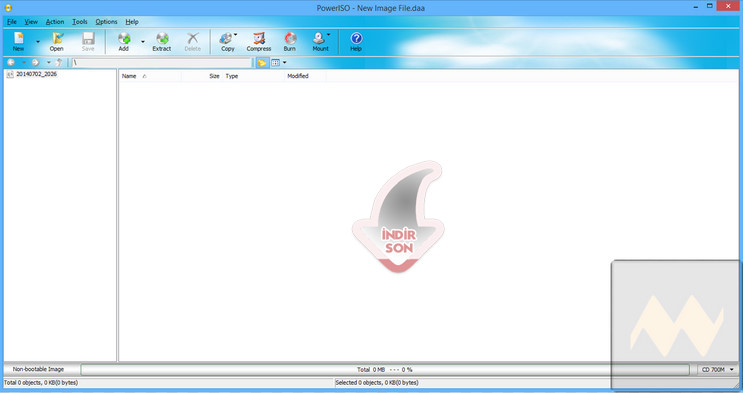Click the PowerISO title bar app icon
This screenshot has width=743, height=393.
coord(8,8)
